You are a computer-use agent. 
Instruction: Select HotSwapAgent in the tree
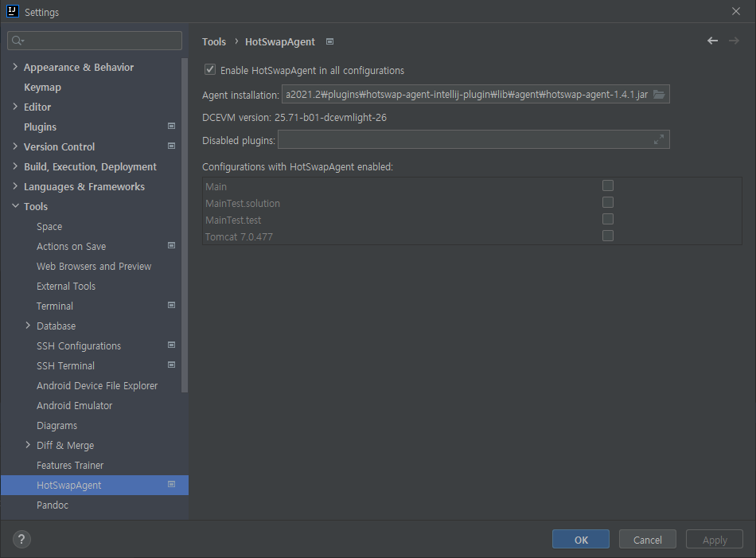click(95, 486)
